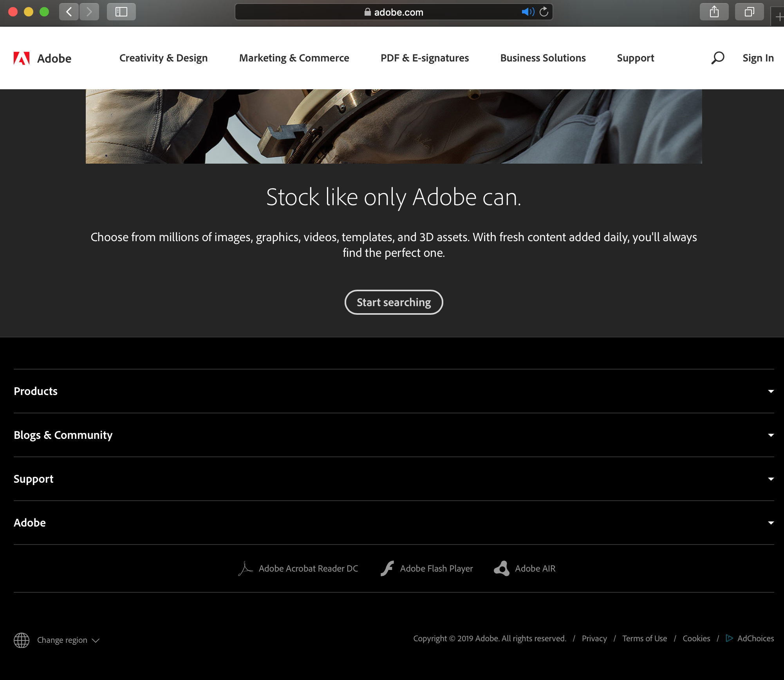Open the Change region dropdown
This screenshot has width=784, height=680.
point(68,640)
